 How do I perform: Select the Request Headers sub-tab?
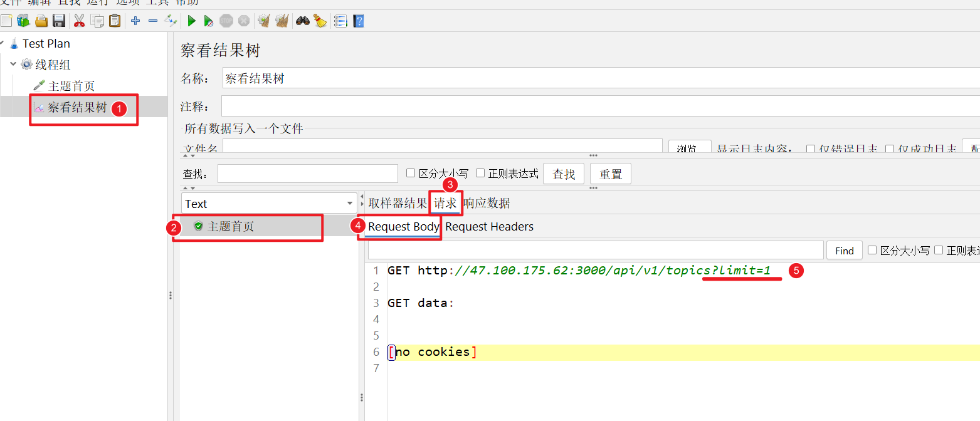490,226
